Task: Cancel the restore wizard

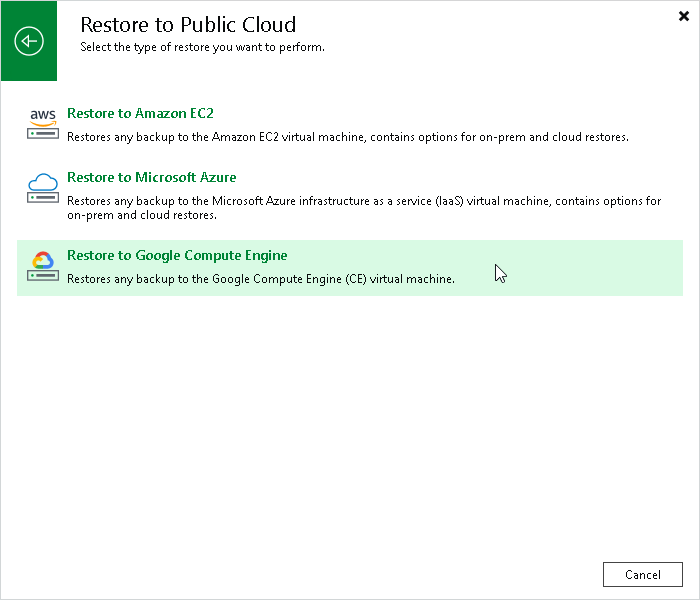Action: (x=642, y=575)
